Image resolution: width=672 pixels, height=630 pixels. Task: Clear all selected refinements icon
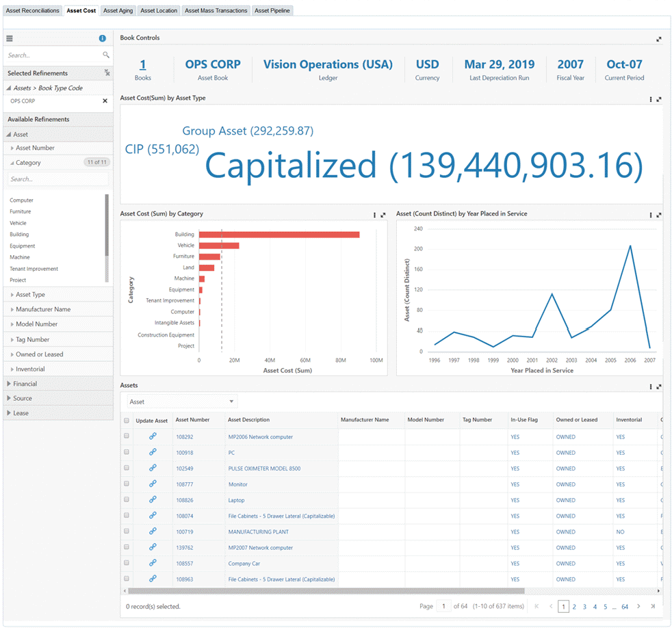click(x=107, y=73)
